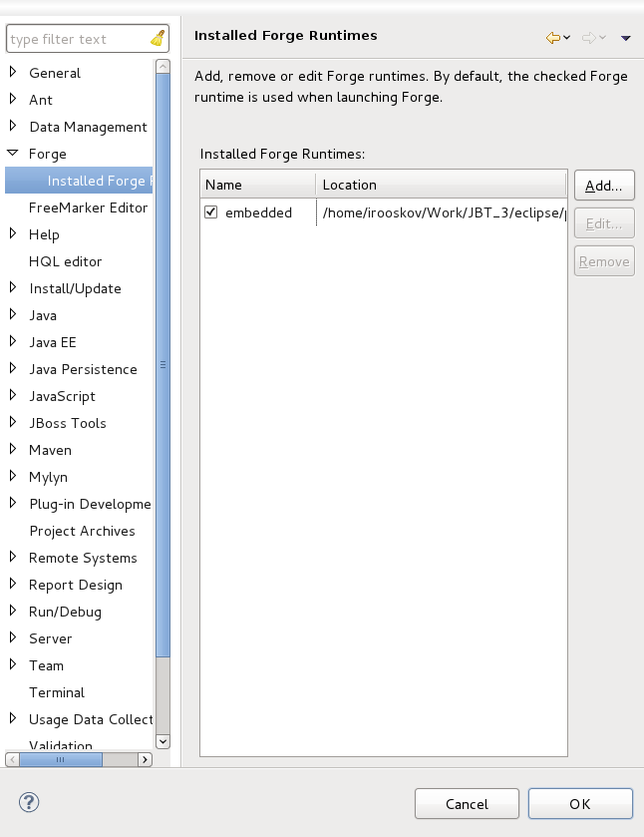Expand the General preferences category

pyautogui.click(x=13, y=72)
